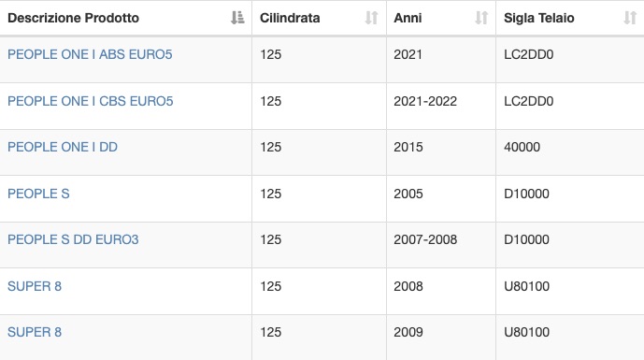Click the Anni sort arrows icon
This screenshot has height=360, width=644.
481,18
